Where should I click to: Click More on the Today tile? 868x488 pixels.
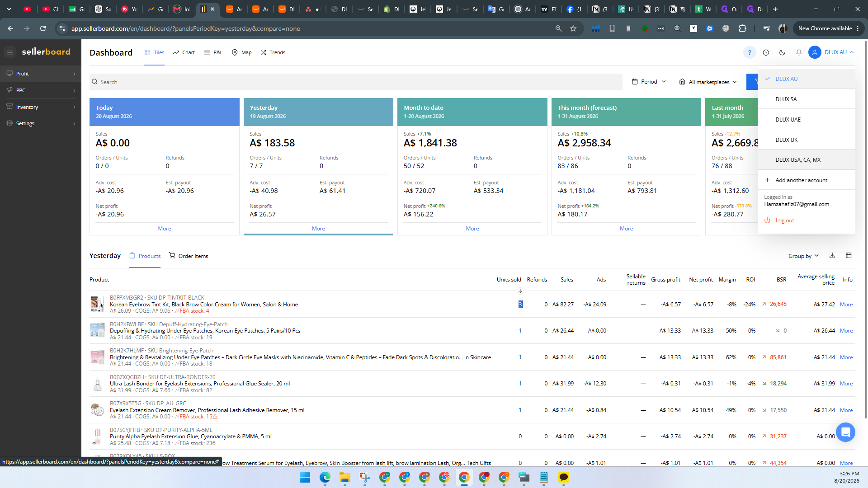click(165, 229)
